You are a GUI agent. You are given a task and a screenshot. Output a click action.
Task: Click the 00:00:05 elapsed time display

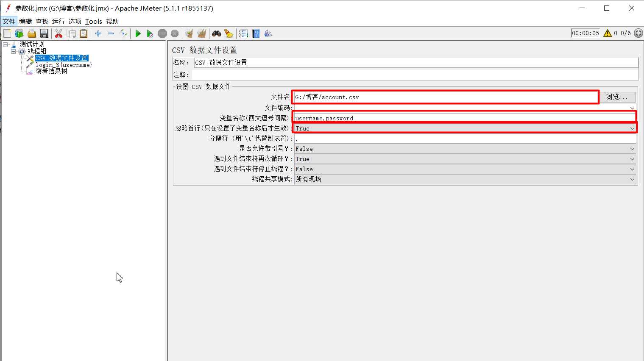coord(585,33)
